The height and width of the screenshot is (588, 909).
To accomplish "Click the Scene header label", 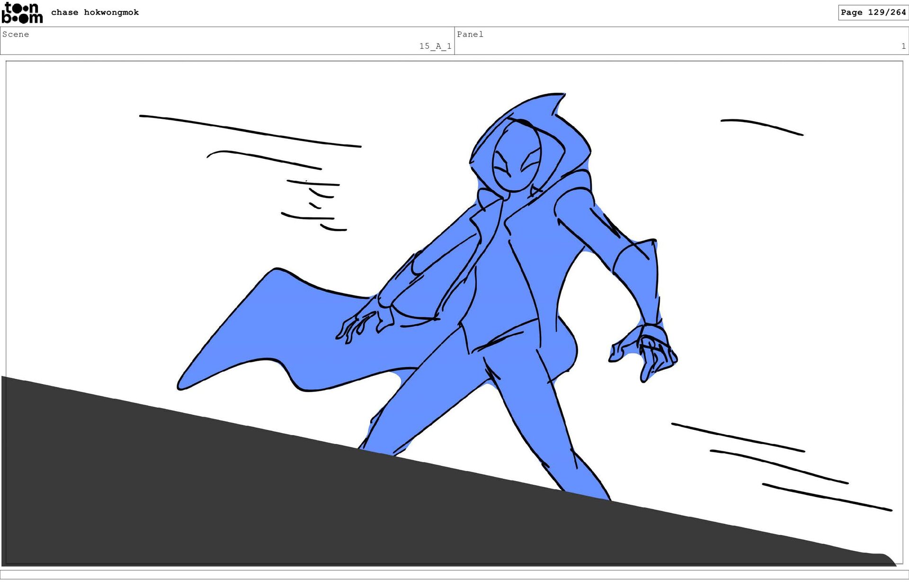I will [x=16, y=34].
